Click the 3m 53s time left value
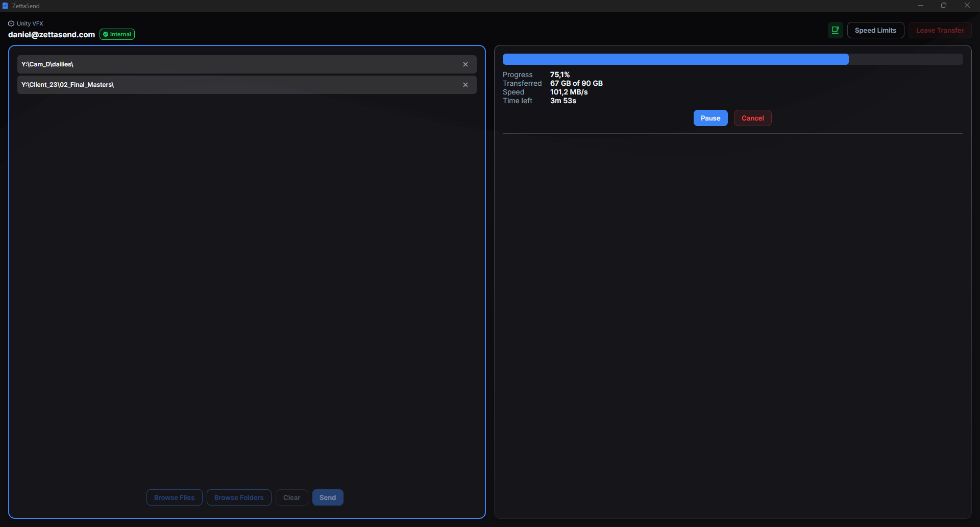 pyautogui.click(x=563, y=101)
